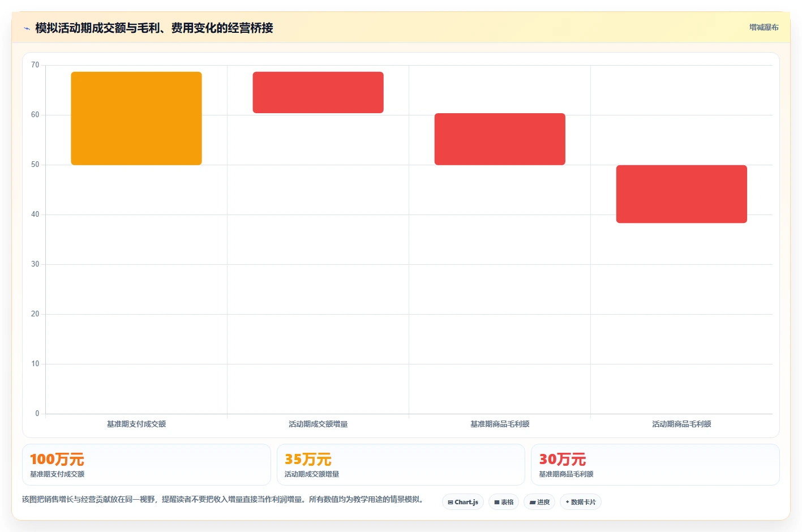Screen dimensions: 802x532
Task: Click the y-axis value 50
Action: point(35,165)
